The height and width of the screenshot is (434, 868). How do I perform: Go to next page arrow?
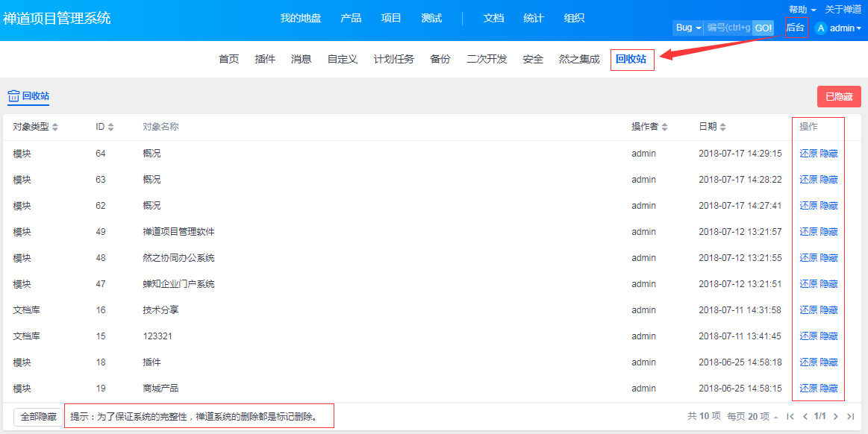[836, 417]
